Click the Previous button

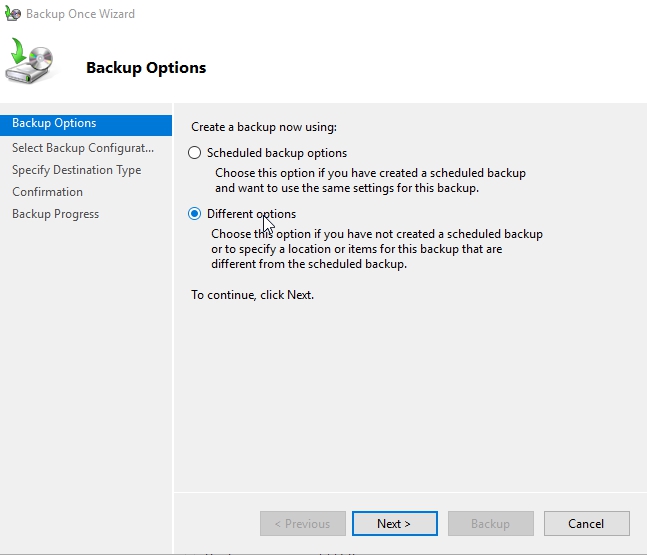pos(302,523)
